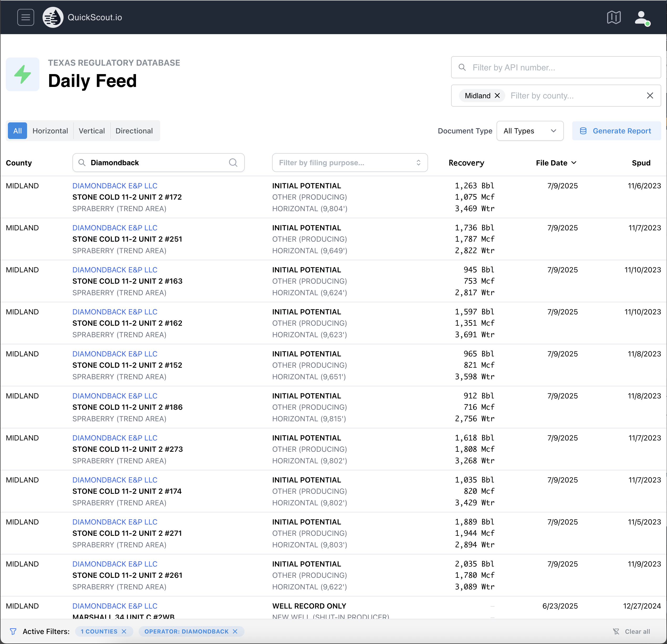The image size is (667, 644).
Task: Click spud date 12/27/2024
Action: click(642, 606)
